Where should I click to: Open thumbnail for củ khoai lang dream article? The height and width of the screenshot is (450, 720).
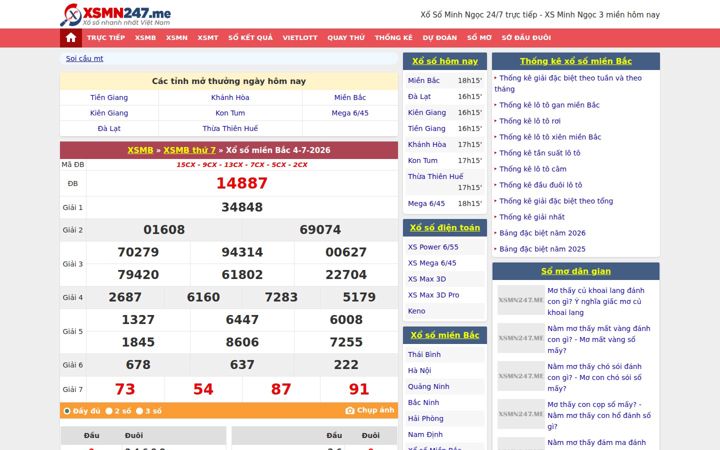tap(521, 300)
